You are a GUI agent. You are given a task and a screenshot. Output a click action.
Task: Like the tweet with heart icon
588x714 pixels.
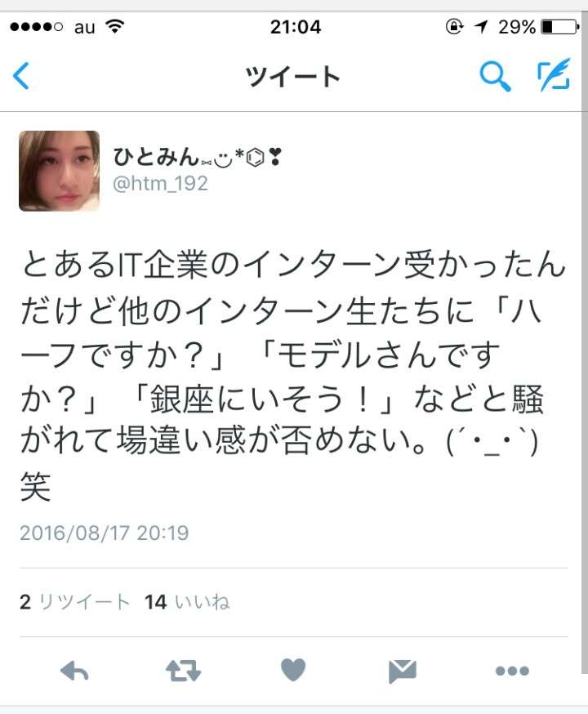coord(293,670)
